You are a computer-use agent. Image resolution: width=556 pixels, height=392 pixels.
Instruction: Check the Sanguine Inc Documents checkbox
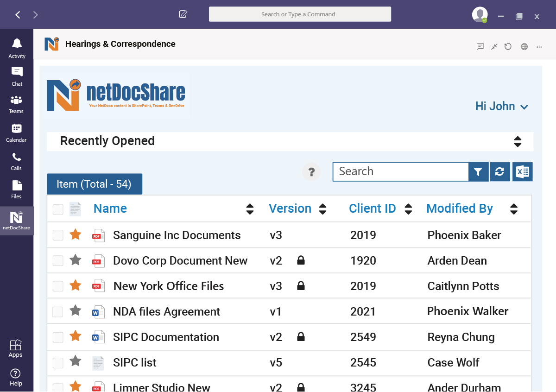pyautogui.click(x=58, y=235)
